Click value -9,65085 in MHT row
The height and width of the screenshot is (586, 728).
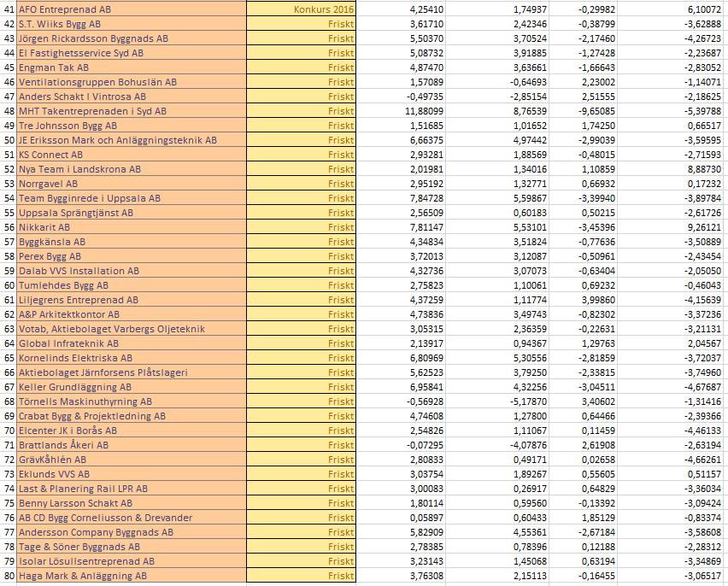coord(582,111)
